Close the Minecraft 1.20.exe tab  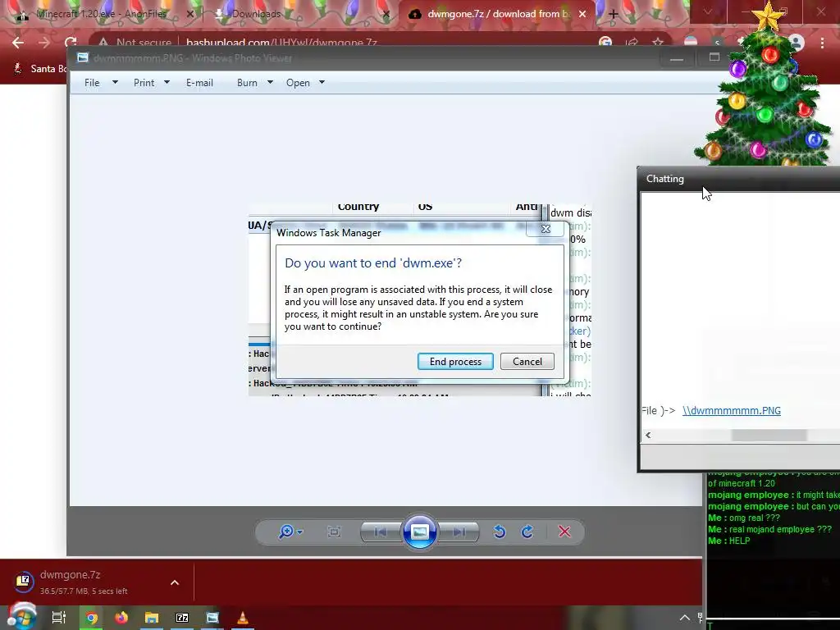coord(189,15)
